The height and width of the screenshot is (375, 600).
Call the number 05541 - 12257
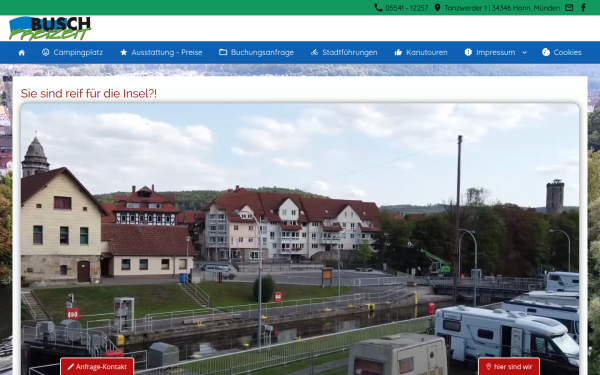[407, 8]
